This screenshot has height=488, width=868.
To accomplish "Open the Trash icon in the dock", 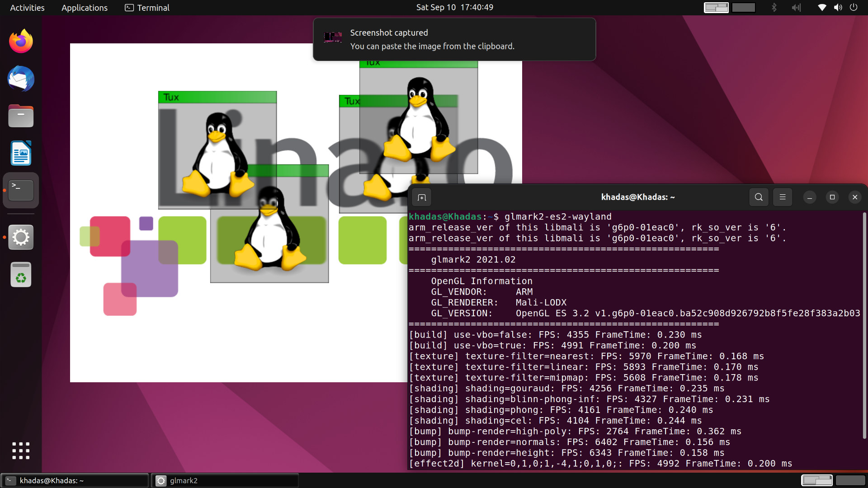I will [21, 274].
